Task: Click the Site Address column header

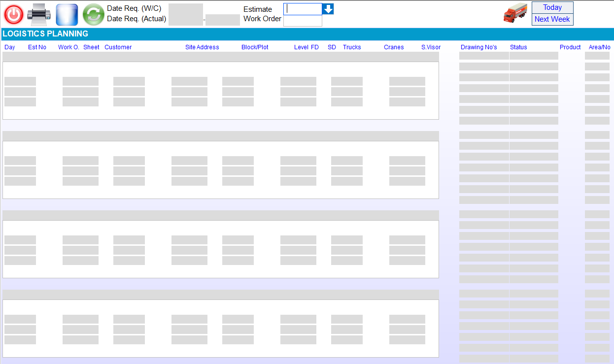Action: coord(202,47)
